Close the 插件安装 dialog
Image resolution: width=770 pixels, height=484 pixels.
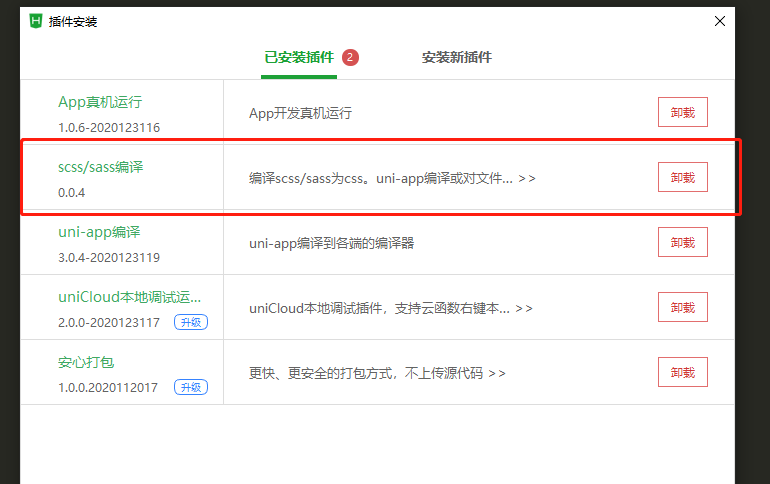pyautogui.click(x=719, y=21)
